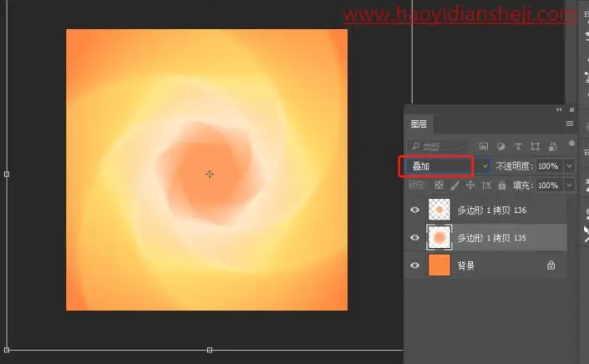This screenshot has height=364, width=589.
Task: Toggle the layer filtering on/off switch
Action: pos(571,144)
